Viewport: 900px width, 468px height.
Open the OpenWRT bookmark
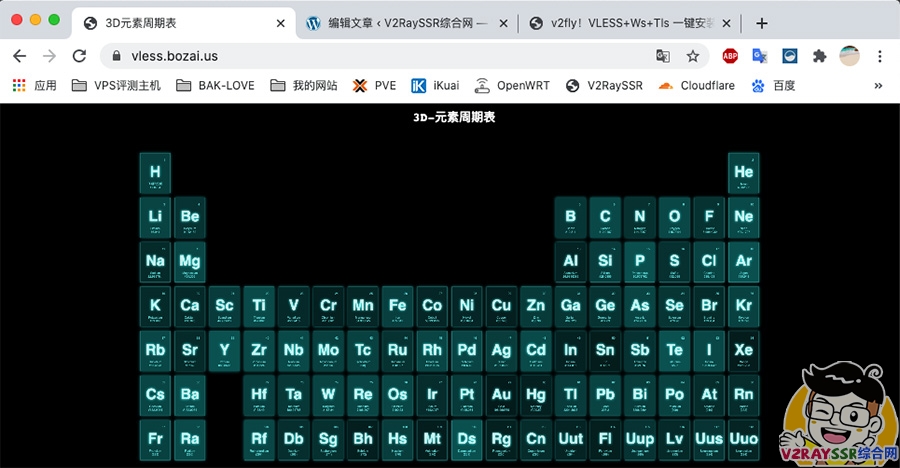(511, 86)
